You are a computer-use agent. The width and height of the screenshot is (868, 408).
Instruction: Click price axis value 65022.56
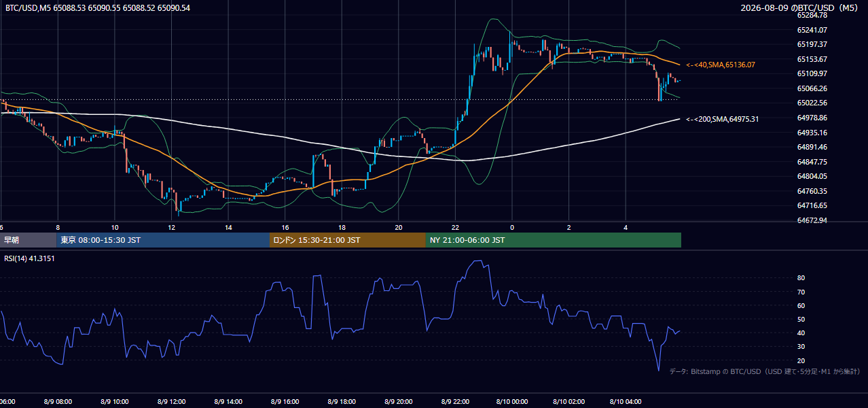pos(812,103)
